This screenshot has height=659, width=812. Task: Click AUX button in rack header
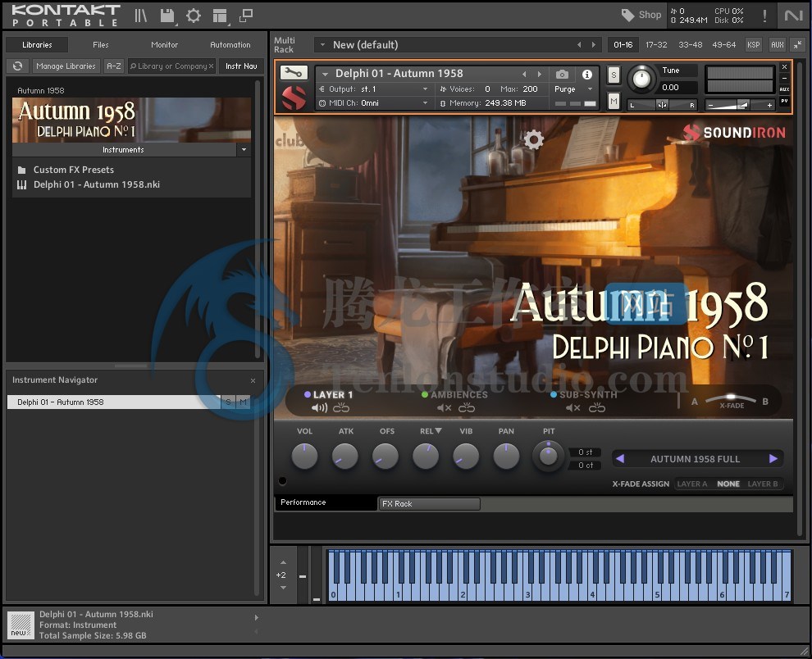pos(778,45)
